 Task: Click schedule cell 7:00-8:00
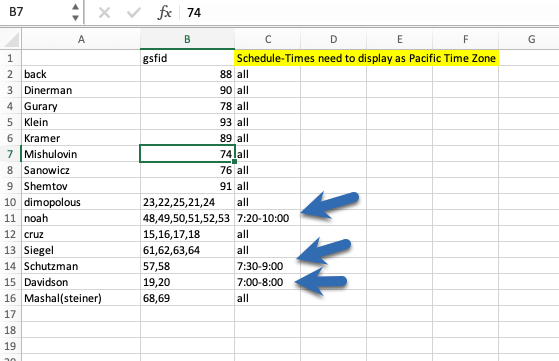pyautogui.click(x=268, y=282)
